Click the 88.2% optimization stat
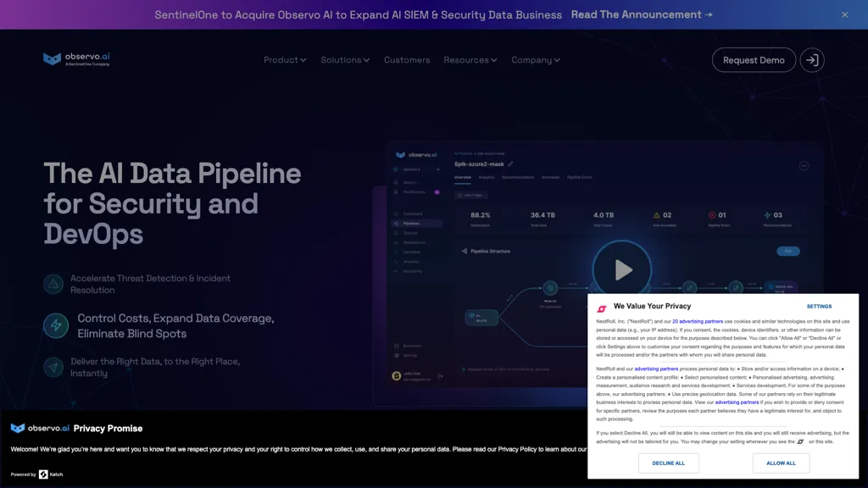This screenshot has height=488, width=868. tap(480, 219)
